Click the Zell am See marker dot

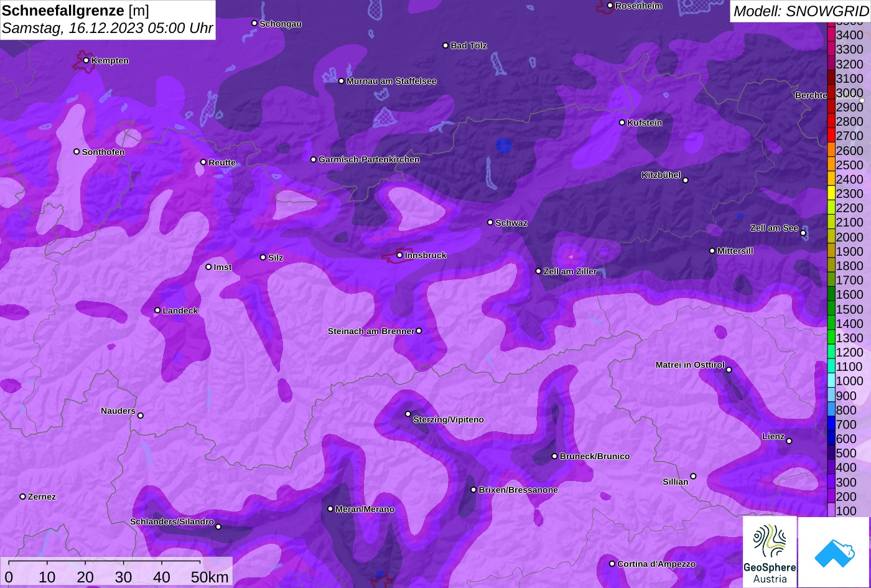click(803, 233)
